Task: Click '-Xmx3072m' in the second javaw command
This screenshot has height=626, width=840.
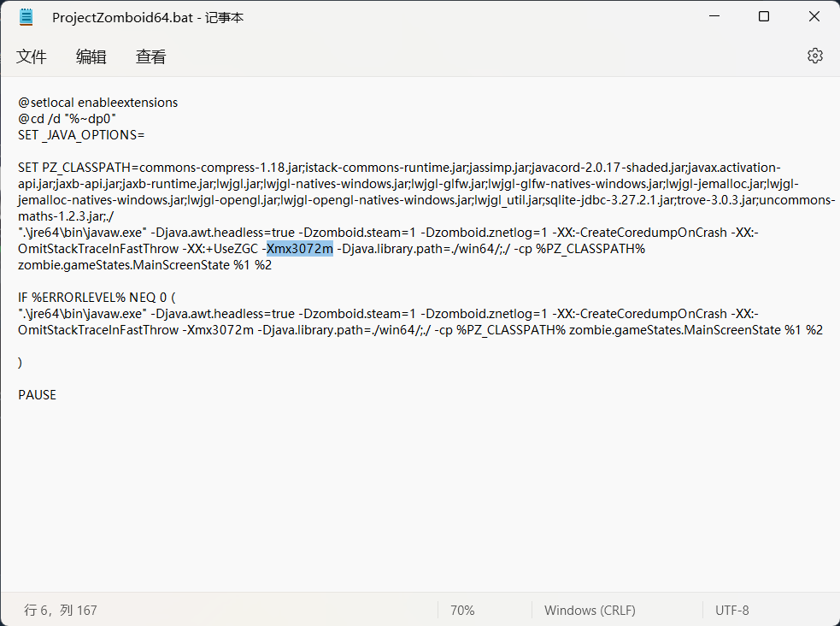Action: click(218, 329)
